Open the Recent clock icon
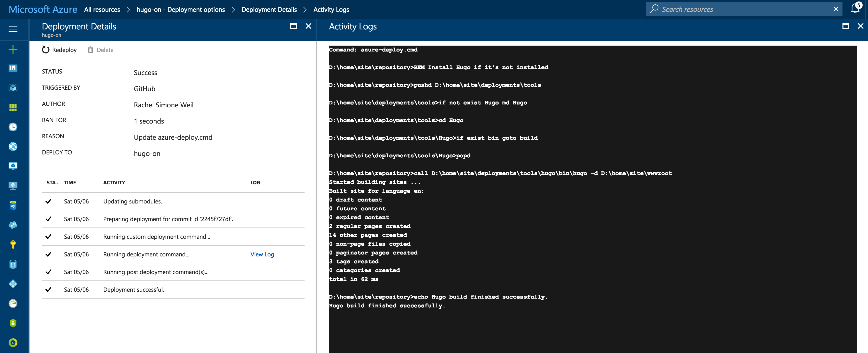 tap(13, 127)
